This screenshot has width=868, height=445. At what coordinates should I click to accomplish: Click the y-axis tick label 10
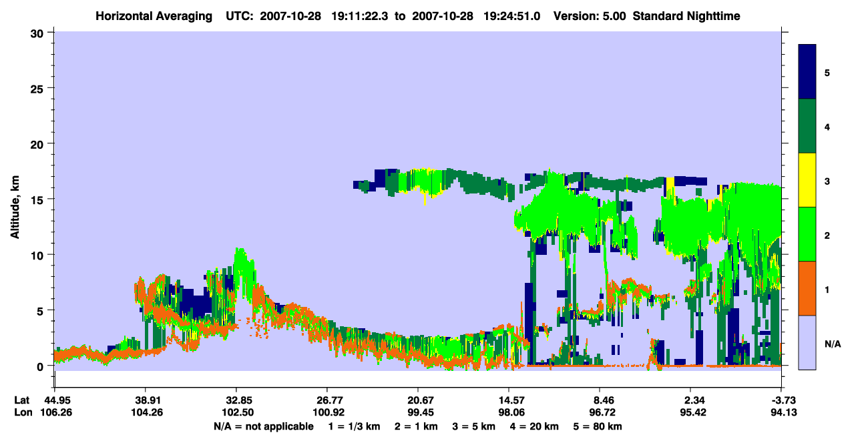pyautogui.click(x=39, y=255)
